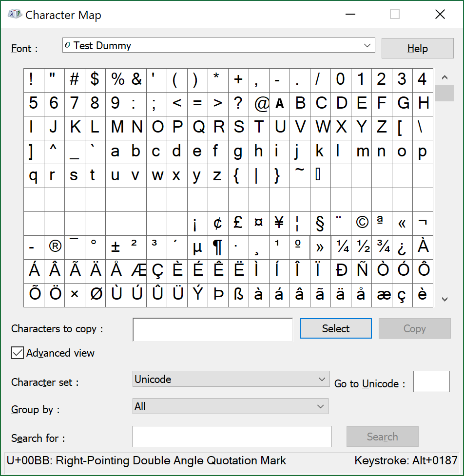The width and height of the screenshot is (464, 476).
Task: Click the character grid scroll down arrow
Action: [445, 299]
